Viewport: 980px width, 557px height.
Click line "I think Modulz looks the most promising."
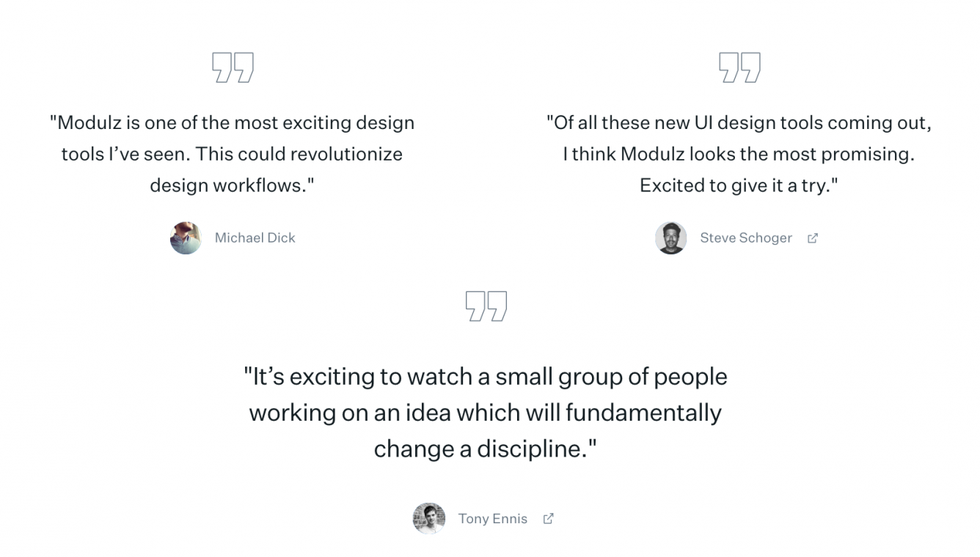coord(739,155)
